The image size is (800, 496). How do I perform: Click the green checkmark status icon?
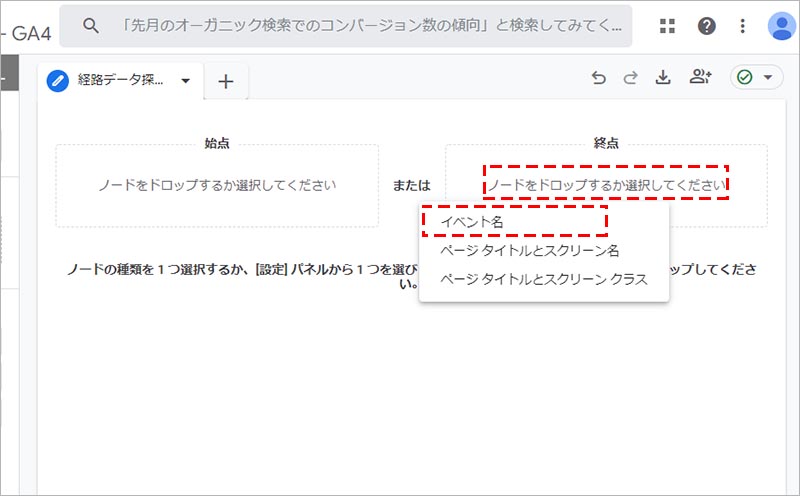click(x=745, y=78)
